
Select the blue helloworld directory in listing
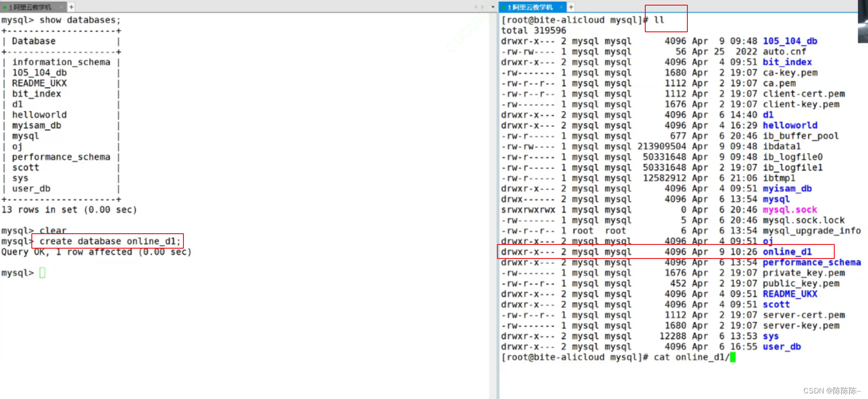tap(790, 126)
